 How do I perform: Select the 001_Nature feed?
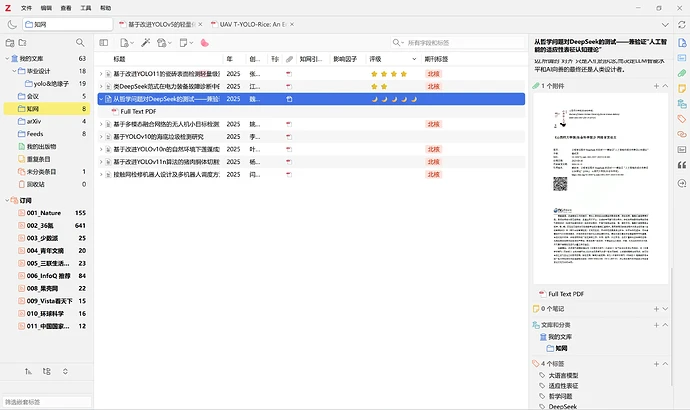tap(47, 213)
